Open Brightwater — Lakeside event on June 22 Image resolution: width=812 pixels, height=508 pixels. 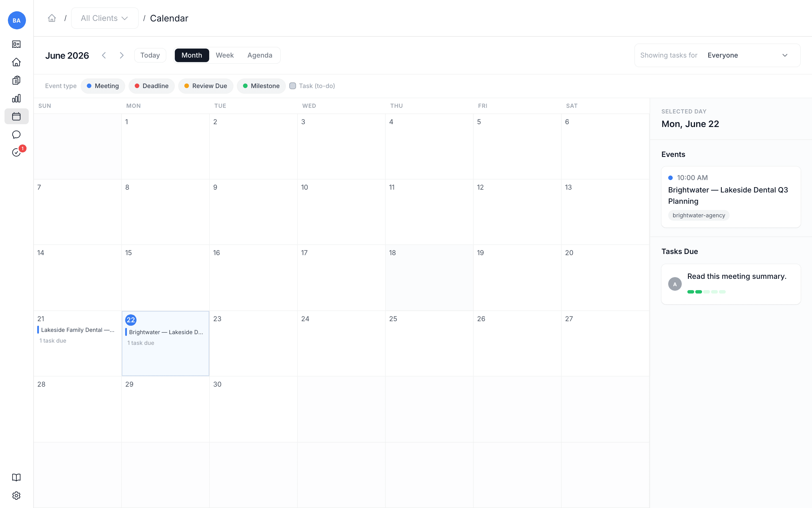click(165, 332)
